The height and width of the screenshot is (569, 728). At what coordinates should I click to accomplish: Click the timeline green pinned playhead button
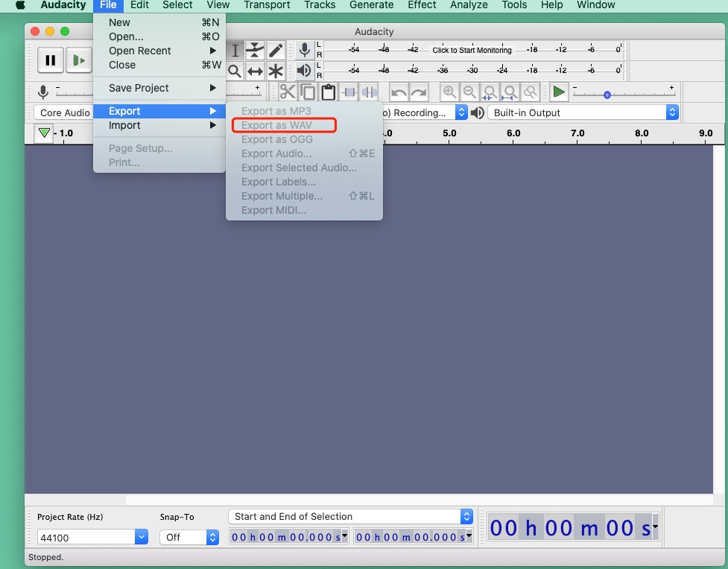pos(44,133)
